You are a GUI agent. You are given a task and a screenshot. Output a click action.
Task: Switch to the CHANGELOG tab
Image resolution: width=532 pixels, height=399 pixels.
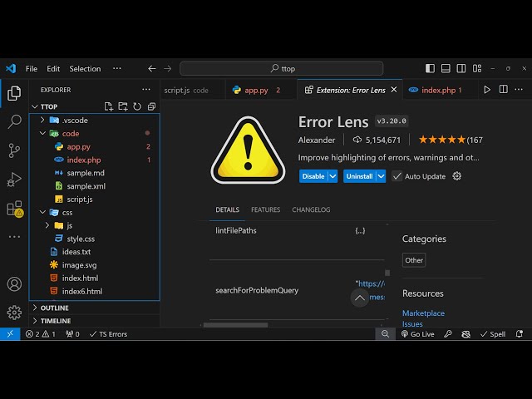tap(311, 210)
